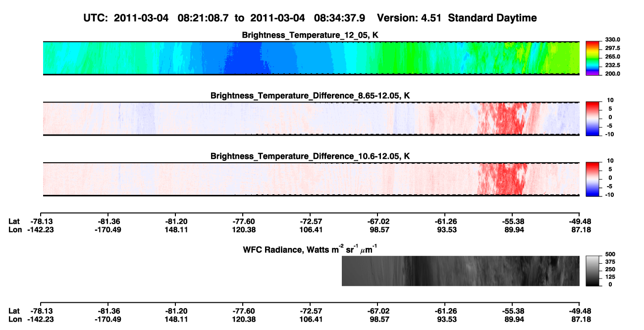Click lower axis latitude value -49.48
Viewport: 644px width, 330px height.
click(x=580, y=311)
